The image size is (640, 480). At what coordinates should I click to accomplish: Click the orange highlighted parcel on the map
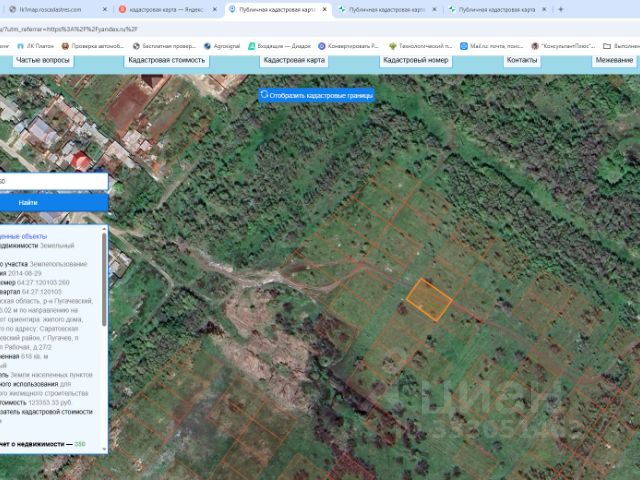pyautogui.click(x=429, y=300)
